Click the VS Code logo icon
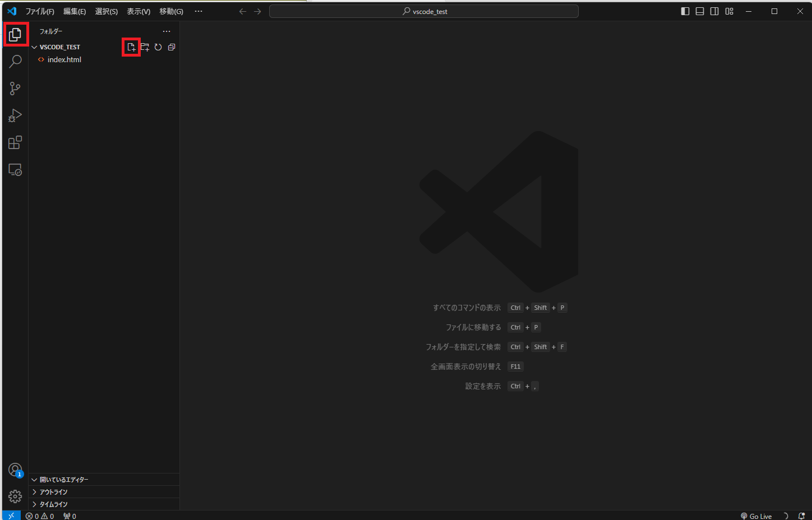Screen dimensions: 812x520 click(12, 11)
